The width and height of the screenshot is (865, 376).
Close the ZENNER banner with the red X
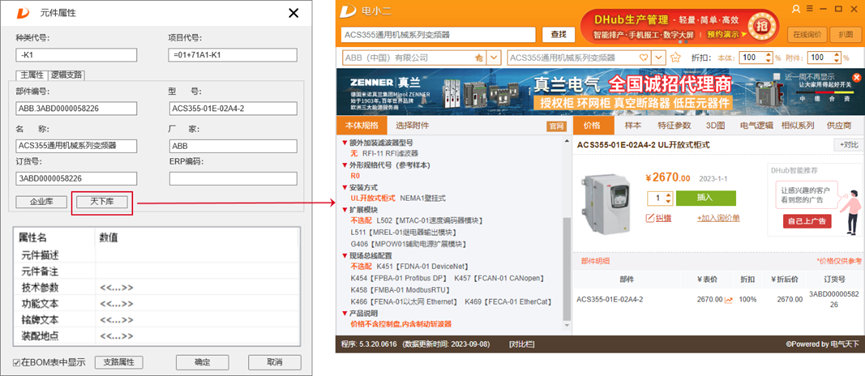[x=856, y=77]
